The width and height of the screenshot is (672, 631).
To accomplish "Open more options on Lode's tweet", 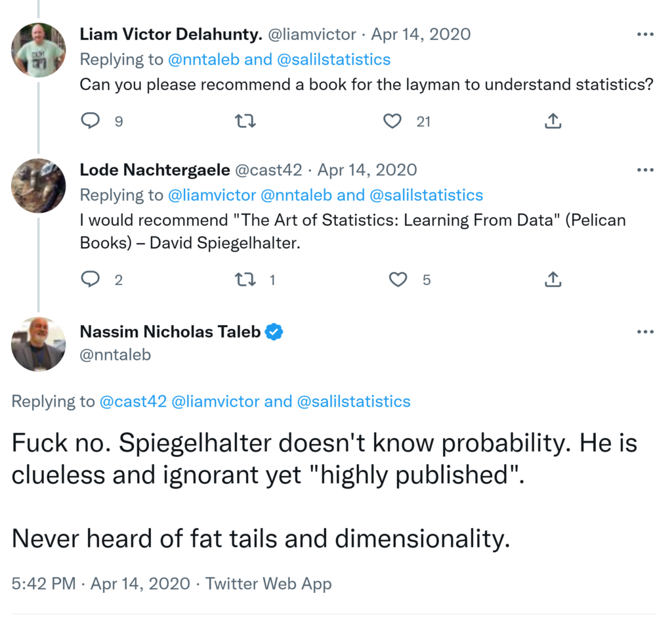I will (x=645, y=170).
